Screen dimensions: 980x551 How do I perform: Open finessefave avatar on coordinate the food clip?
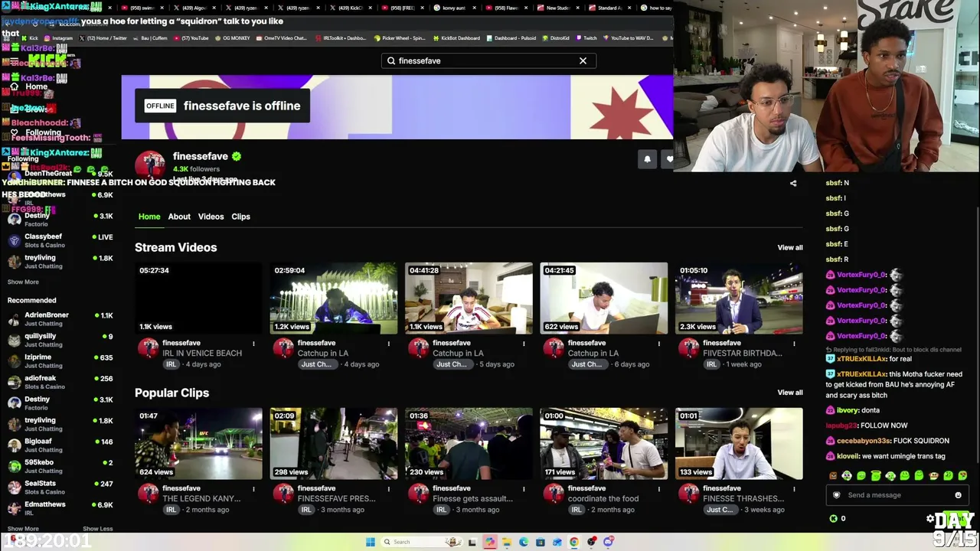554,494
